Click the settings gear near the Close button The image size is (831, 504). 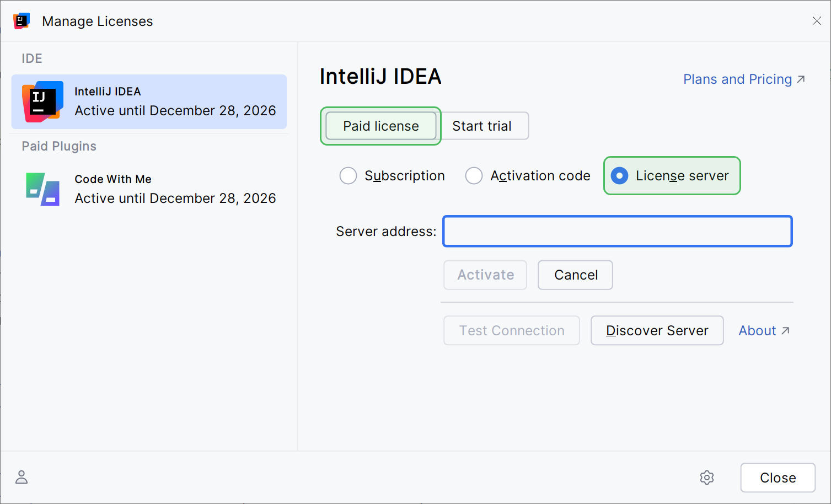(x=706, y=478)
